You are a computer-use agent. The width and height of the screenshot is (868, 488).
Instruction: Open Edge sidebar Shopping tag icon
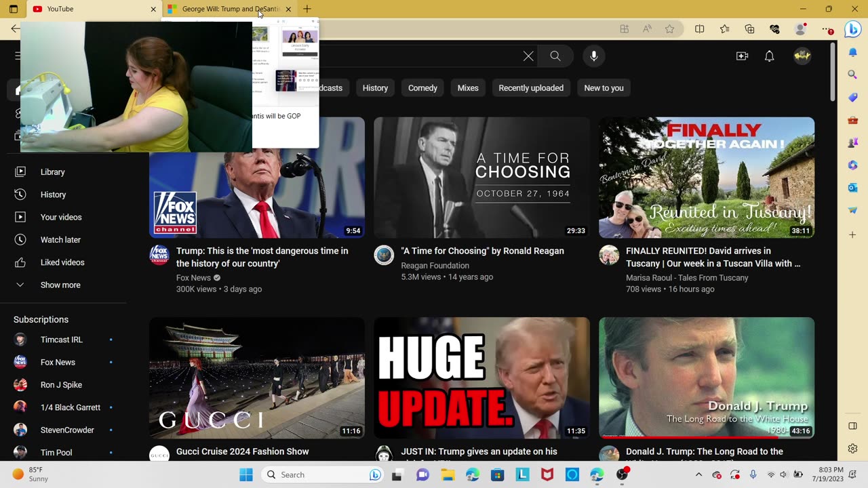coord(852,97)
